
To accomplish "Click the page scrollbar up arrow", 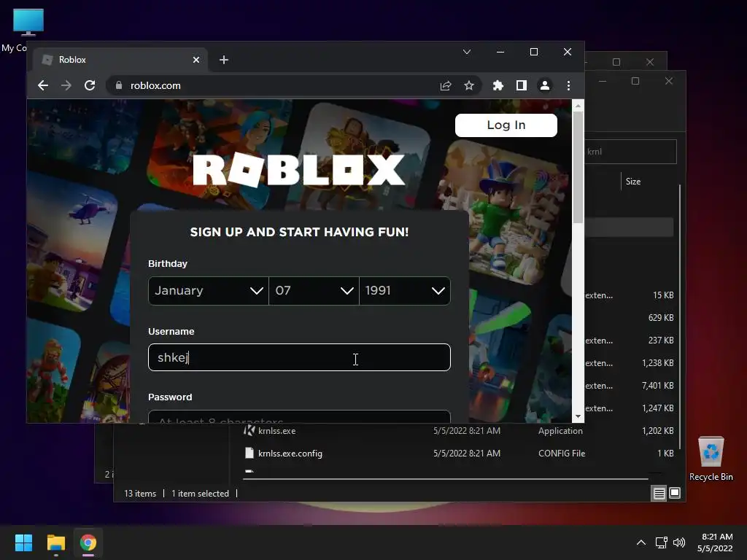I will 578,105.
